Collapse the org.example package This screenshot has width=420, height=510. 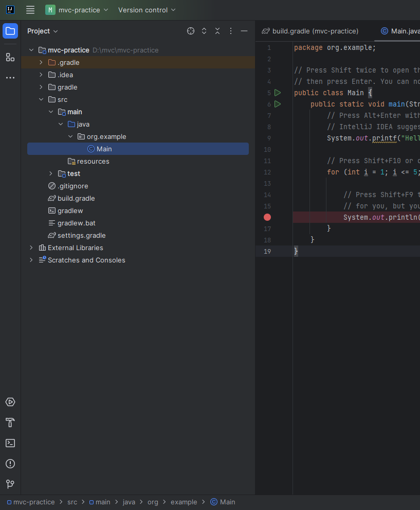coord(70,136)
